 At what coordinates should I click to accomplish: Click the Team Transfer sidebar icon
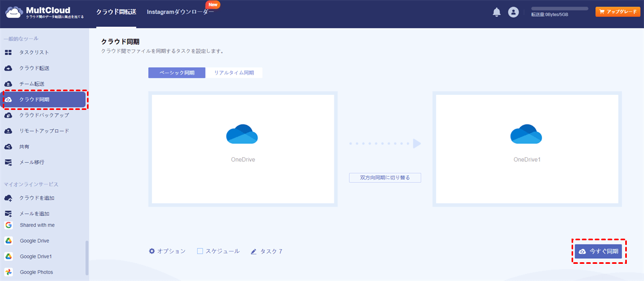[x=8, y=84]
